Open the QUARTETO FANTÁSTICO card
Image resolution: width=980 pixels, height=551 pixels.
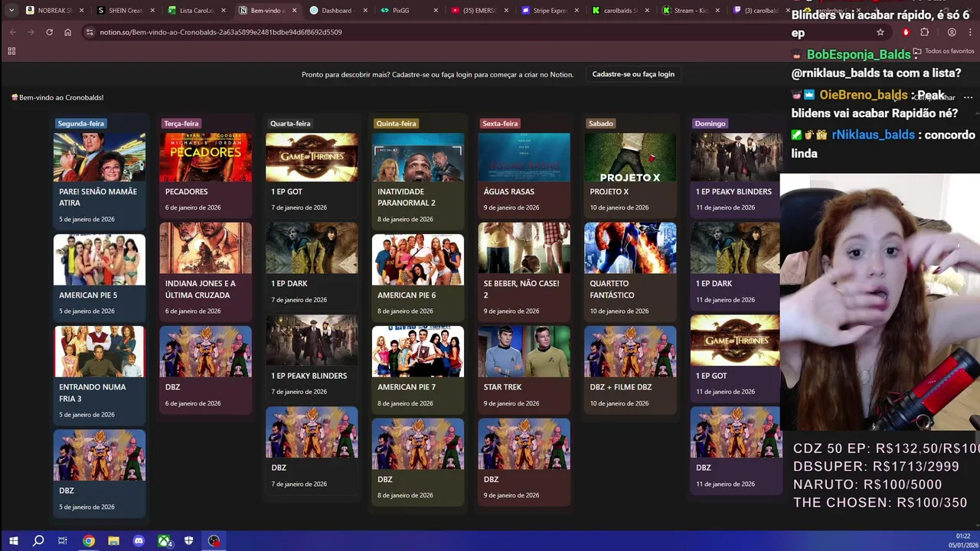[x=630, y=271]
